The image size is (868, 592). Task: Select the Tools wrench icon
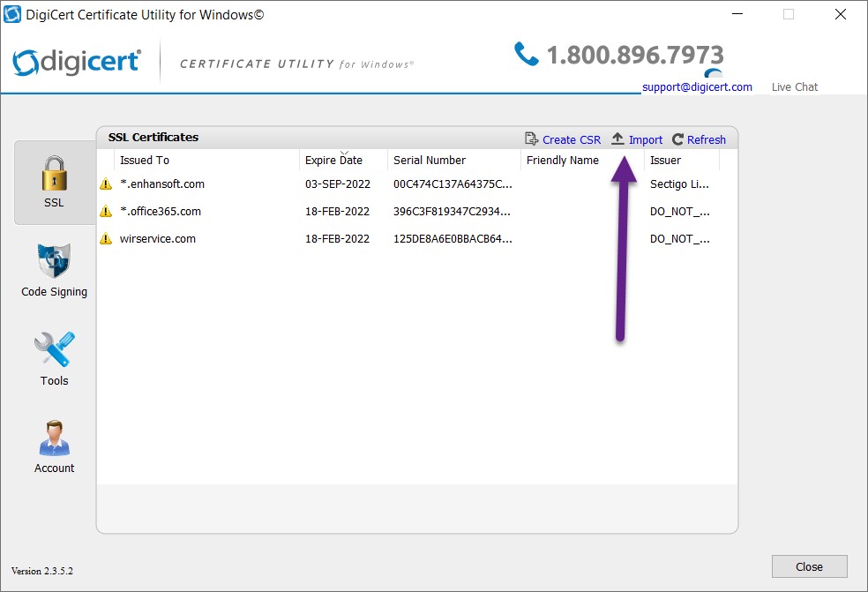(x=54, y=351)
